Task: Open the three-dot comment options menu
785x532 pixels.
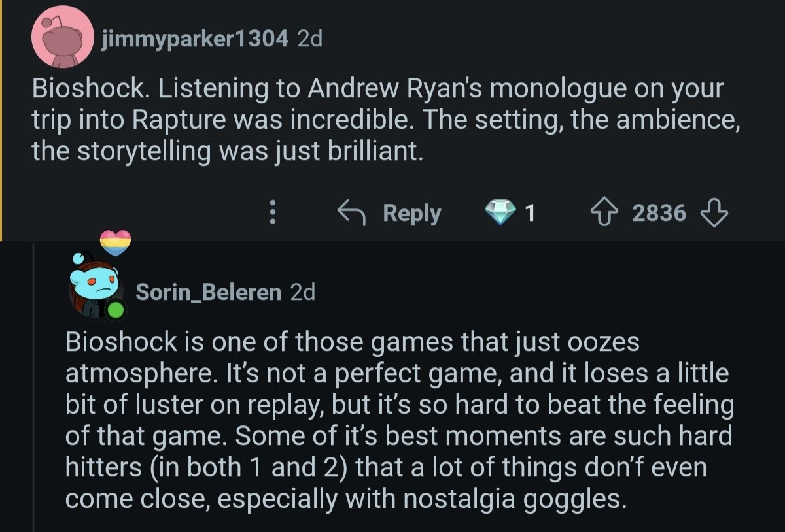Action: click(x=273, y=212)
